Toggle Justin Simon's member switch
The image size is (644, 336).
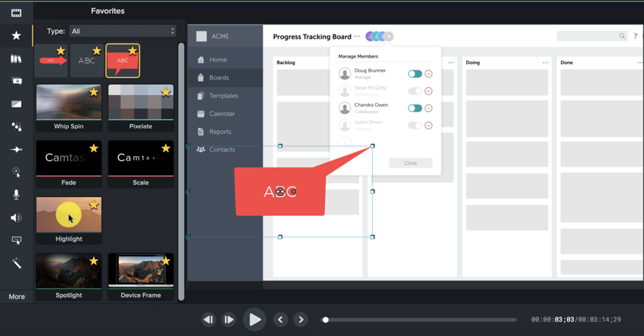[415, 125]
